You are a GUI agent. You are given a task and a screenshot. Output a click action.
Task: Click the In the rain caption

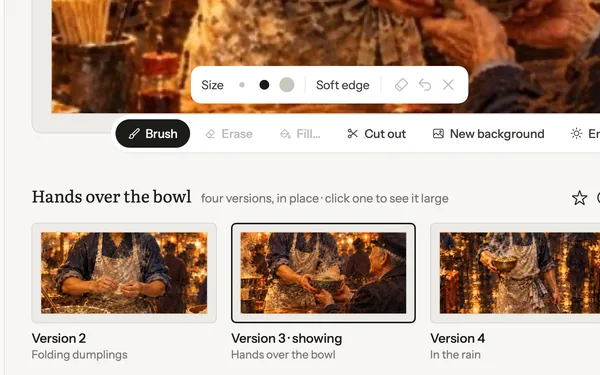click(x=455, y=355)
